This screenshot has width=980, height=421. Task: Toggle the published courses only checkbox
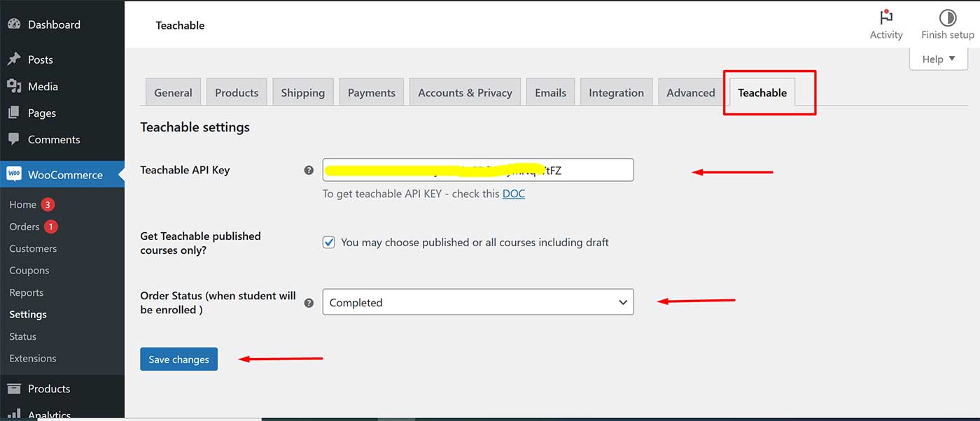[x=329, y=243]
